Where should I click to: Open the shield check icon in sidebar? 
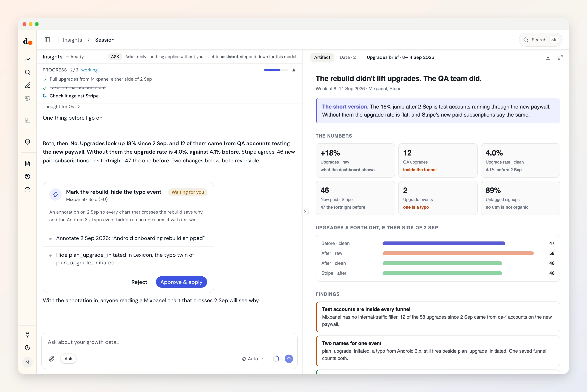click(x=28, y=142)
